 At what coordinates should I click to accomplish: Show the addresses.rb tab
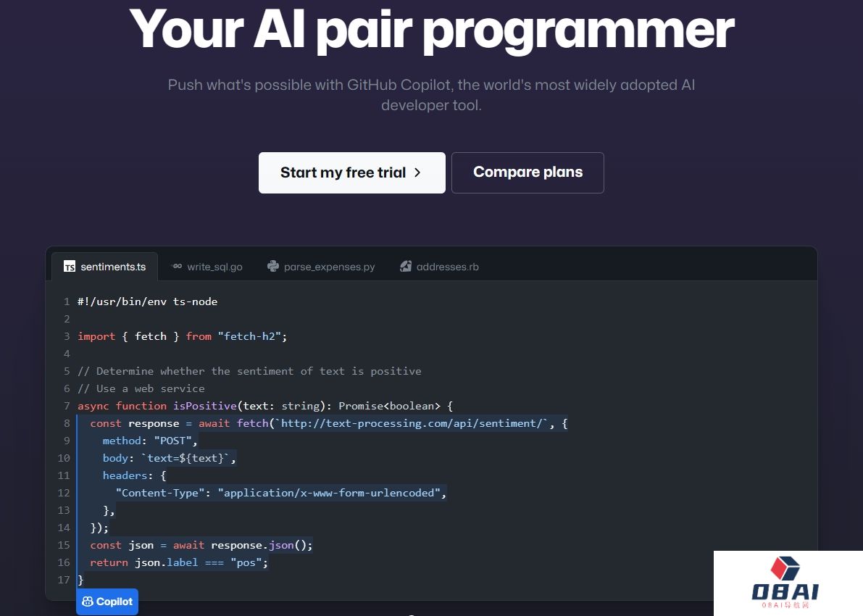click(439, 267)
